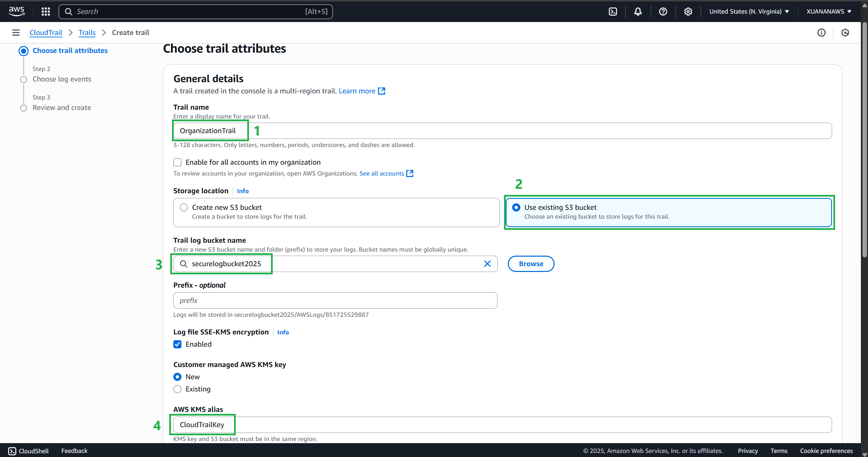Clear the trail log bucket name
Viewport: 868px width, 457px height.
pos(487,264)
